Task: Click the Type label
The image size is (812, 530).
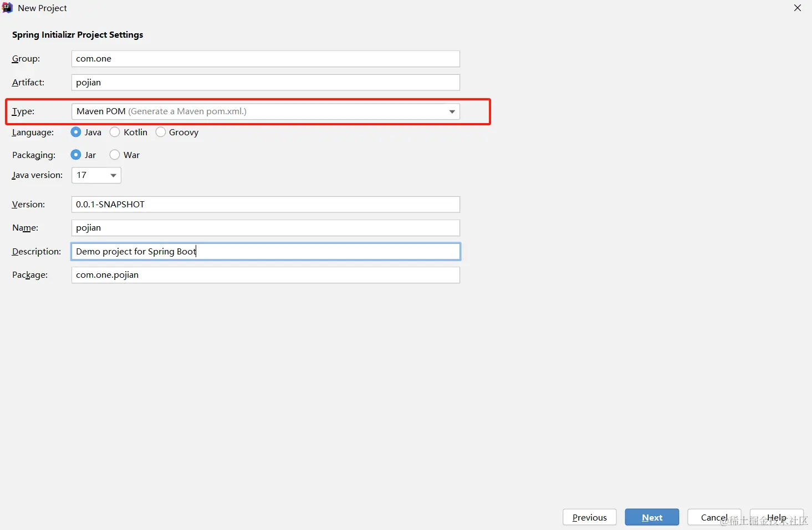Action: pos(23,111)
